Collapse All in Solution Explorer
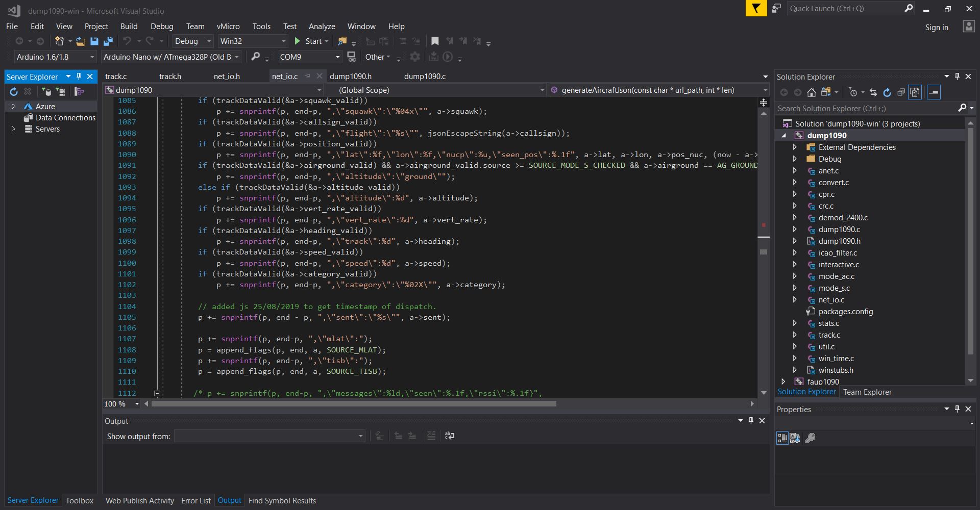The width and height of the screenshot is (980, 510). click(901, 92)
